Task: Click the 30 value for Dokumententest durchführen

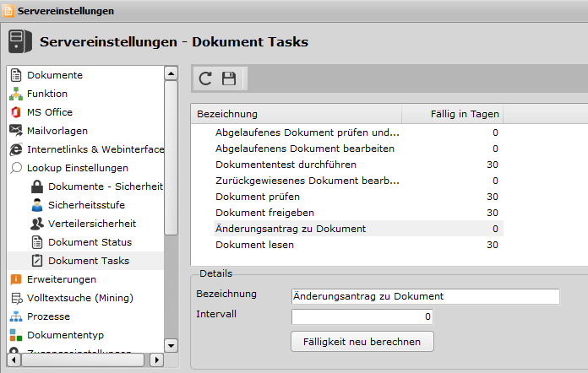Action: pyautogui.click(x=493, y=165)
